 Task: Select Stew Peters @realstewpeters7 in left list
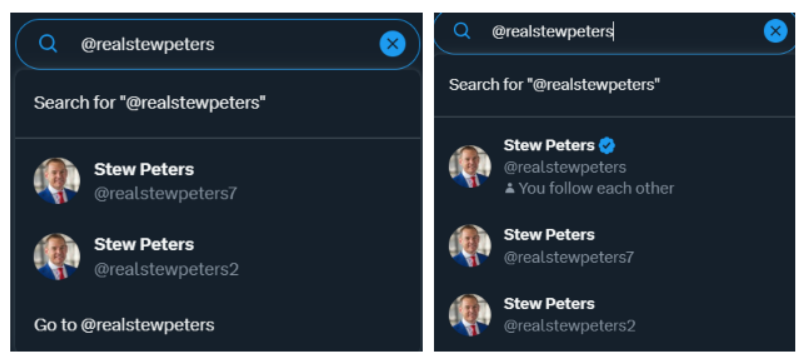coord(218,181)
